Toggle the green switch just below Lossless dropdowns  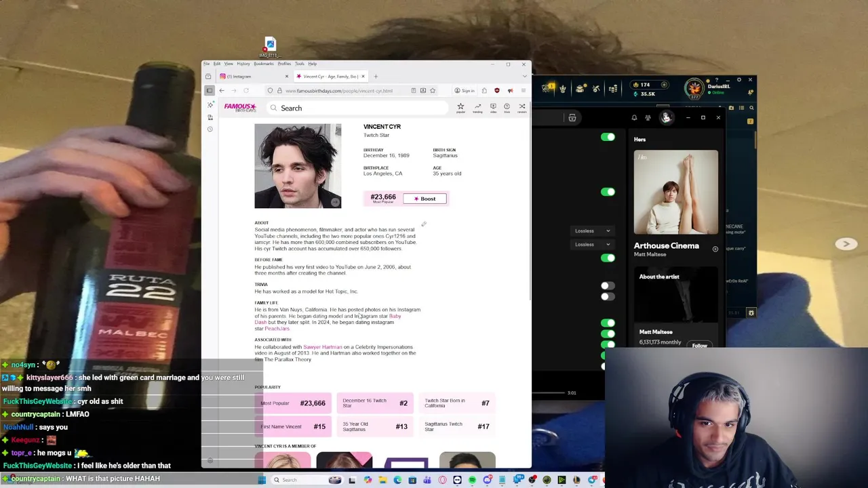[608, 258]
